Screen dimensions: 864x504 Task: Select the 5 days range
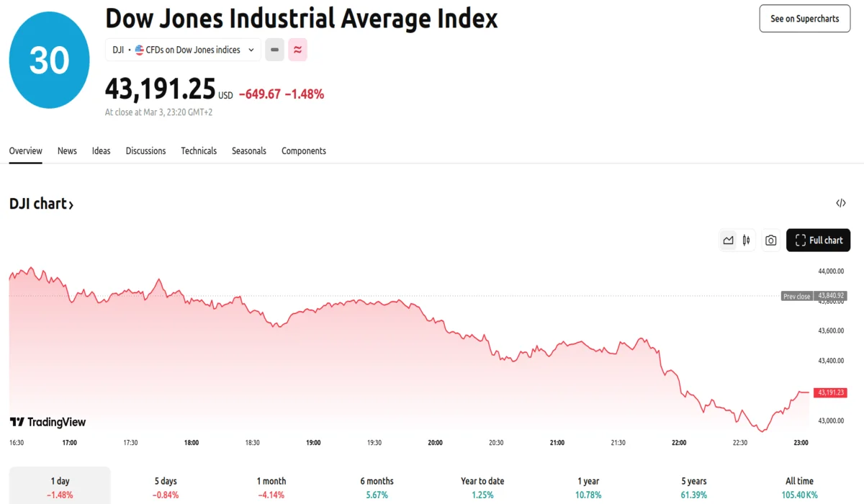pyautogui.click(x=166, y=487)
